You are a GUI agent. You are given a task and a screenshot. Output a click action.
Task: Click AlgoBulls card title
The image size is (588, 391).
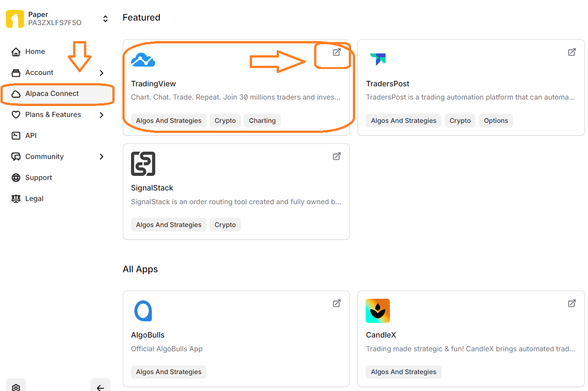[x=147, y=335]
